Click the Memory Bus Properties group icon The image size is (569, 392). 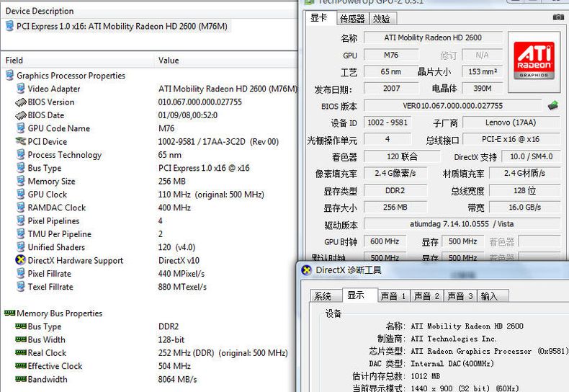click(10, 313)
